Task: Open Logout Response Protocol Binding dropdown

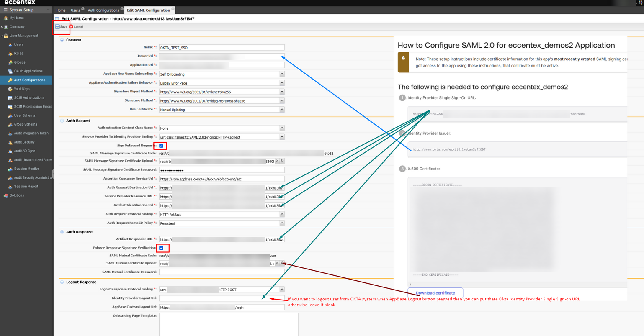Action: [x=282, y=289]
